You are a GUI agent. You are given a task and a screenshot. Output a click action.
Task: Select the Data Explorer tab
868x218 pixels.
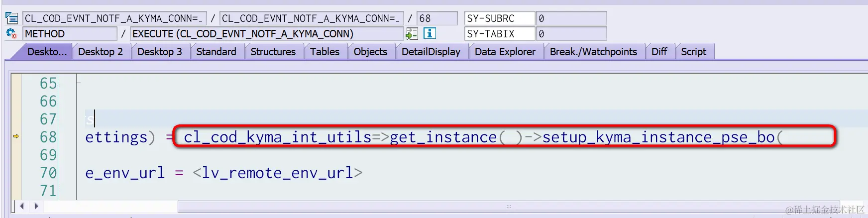pyautogui.click(x=505, y=52)
